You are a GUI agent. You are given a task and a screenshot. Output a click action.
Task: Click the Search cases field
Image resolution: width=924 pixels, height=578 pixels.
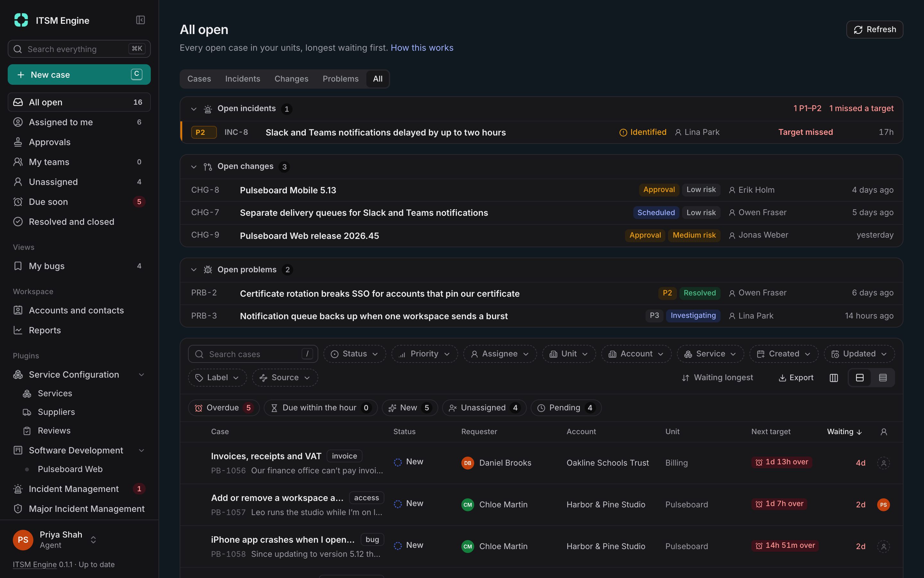click(253, 354)
